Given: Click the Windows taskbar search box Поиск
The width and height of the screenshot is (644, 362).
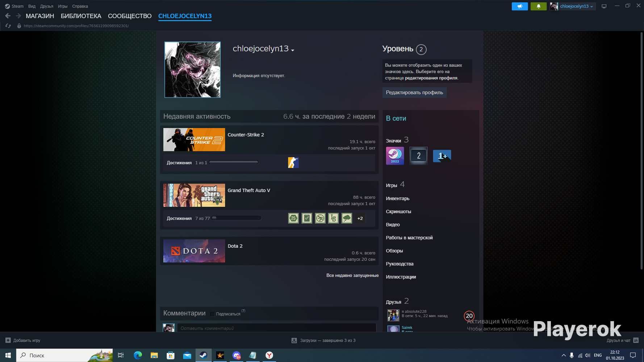Looking at the screenshot, I should 64,355.
